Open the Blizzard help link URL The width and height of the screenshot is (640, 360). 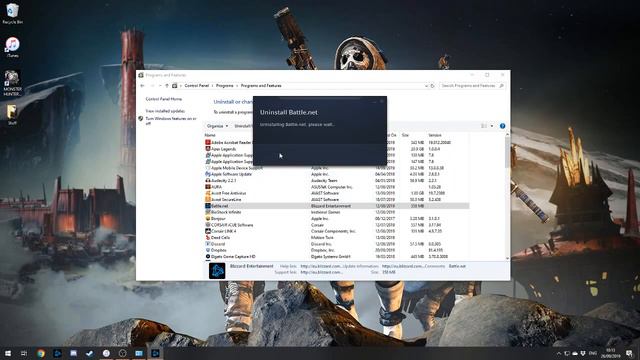pyautogui.click(x=320, y=266)
